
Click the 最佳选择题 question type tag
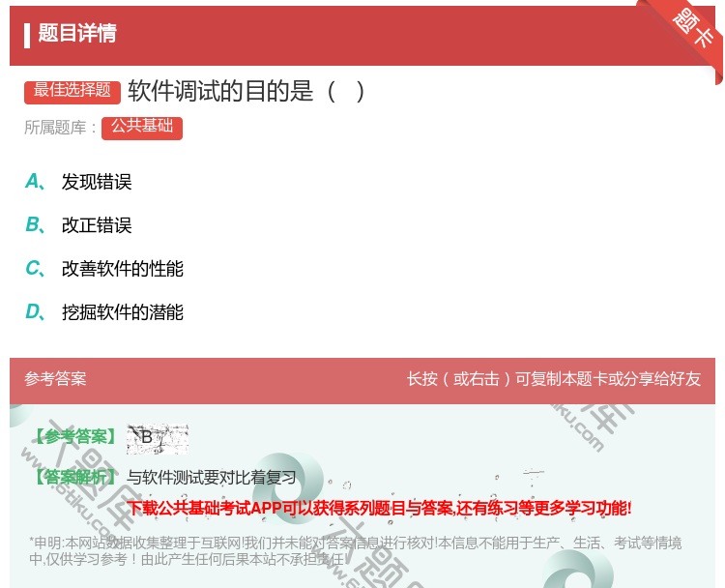coord(72,91)
